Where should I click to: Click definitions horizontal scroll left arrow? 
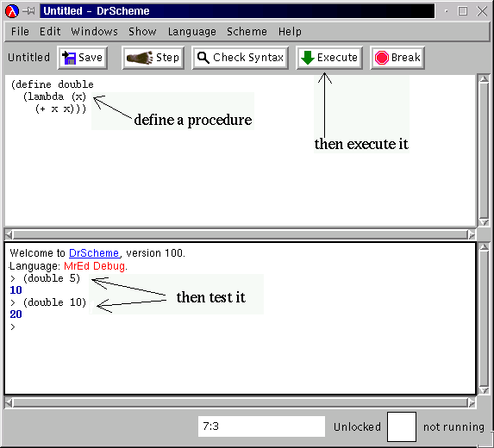pyautogui.click(x=9, y=234)
